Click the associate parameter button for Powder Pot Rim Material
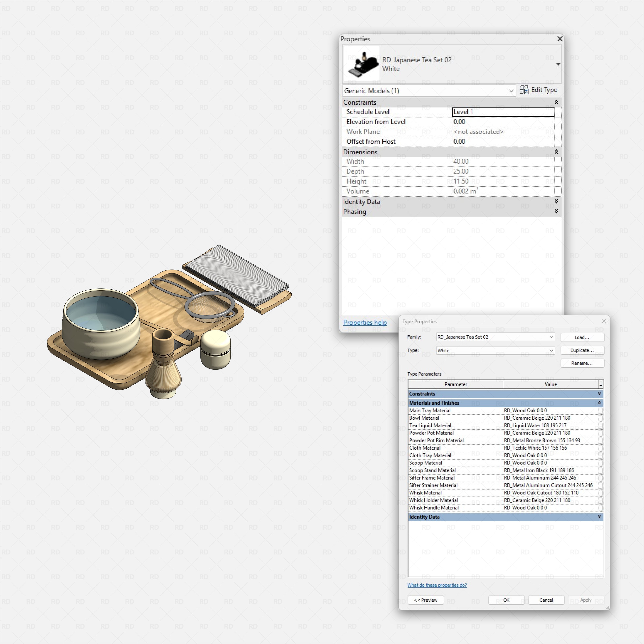 [x=601, y=441]
